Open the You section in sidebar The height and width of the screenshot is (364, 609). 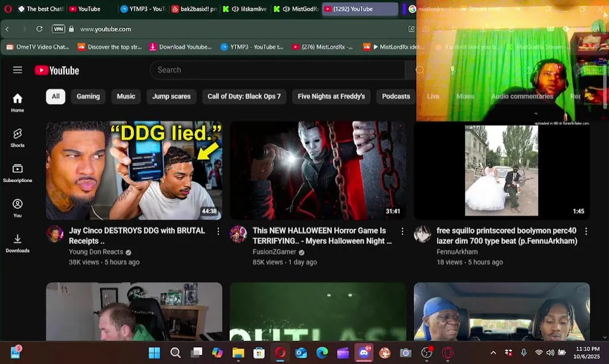(x=18, y=208)
